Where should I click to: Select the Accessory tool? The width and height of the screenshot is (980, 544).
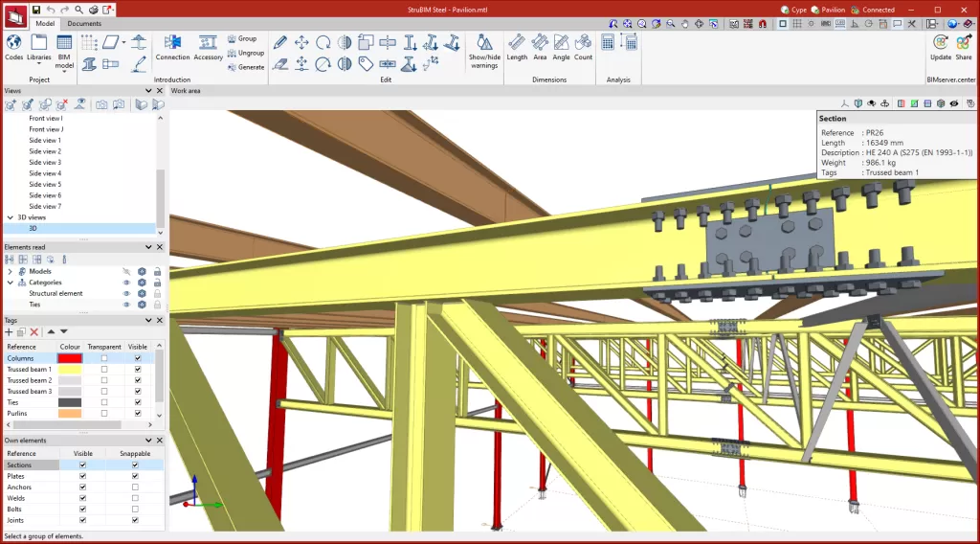pyautogui.click(x=208, y=46)
